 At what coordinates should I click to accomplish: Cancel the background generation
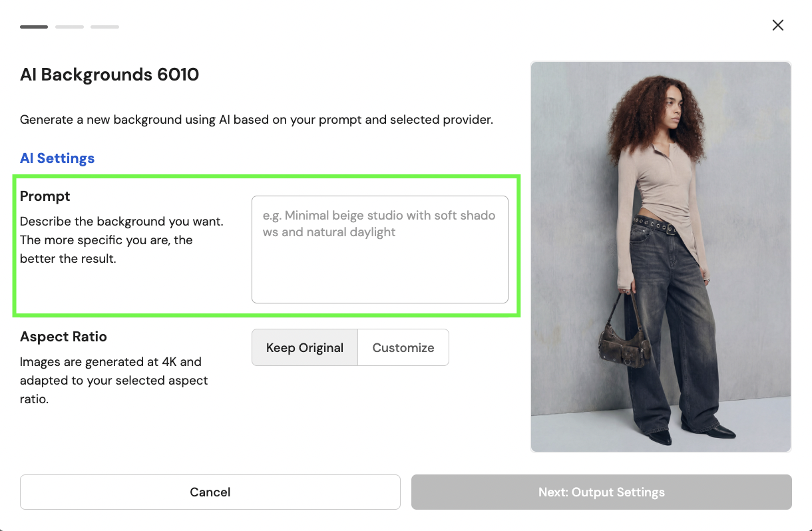(210, 492)
